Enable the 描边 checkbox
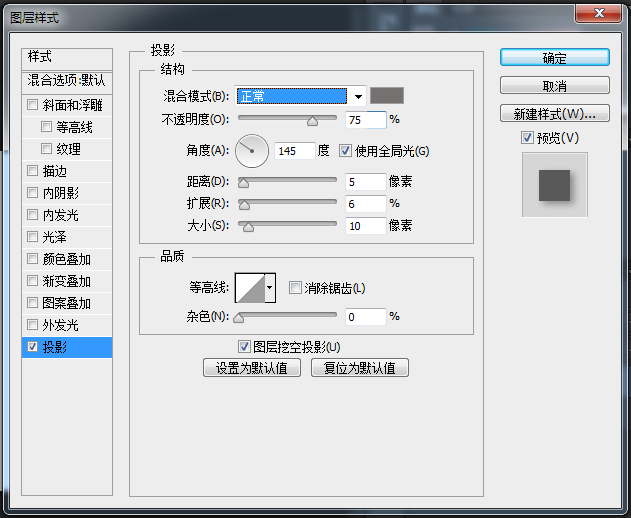This screenshot has width=631, height=518. [x=32, y=171]
